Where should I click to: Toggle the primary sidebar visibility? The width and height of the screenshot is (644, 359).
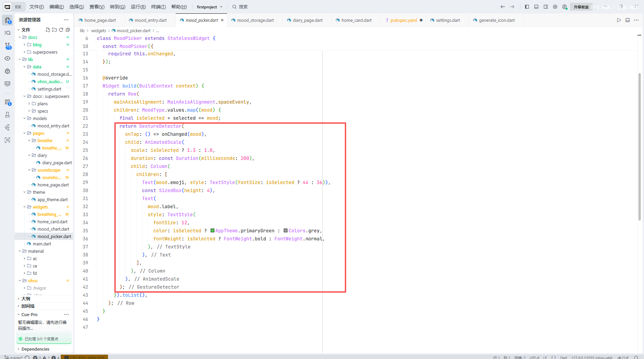point(527,7)
